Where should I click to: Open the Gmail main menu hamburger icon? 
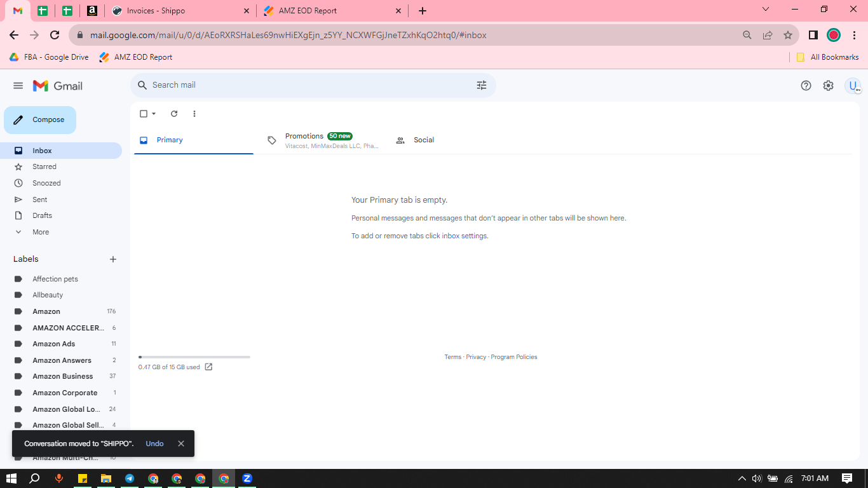pyautogui.click(x=18, y=86)
